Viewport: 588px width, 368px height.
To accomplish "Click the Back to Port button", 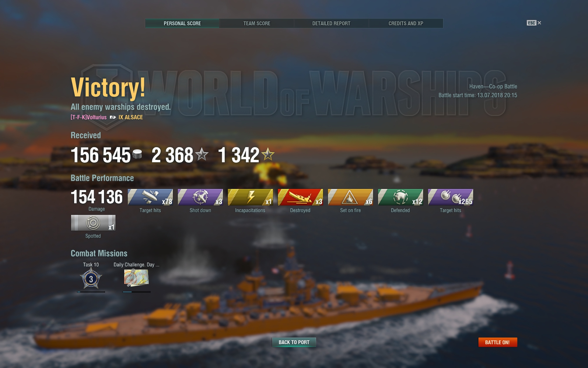I will (294, 342).
